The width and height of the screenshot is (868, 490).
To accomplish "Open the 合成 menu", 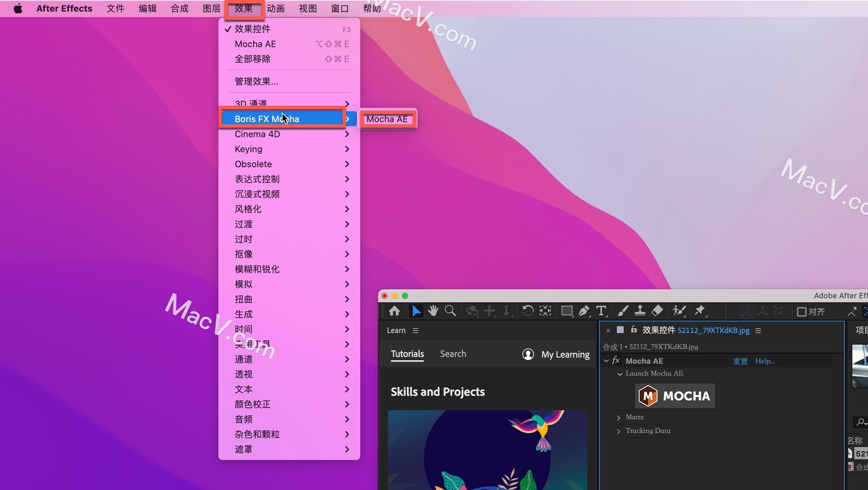I will tap(179, 8).
